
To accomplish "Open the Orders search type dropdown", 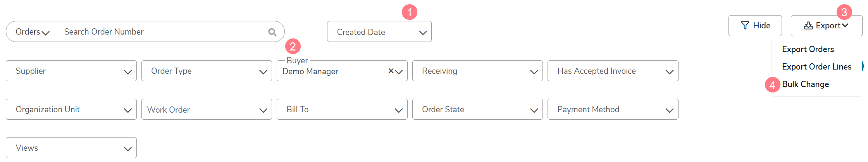I will pyautogui.click(x=33, y=32).
